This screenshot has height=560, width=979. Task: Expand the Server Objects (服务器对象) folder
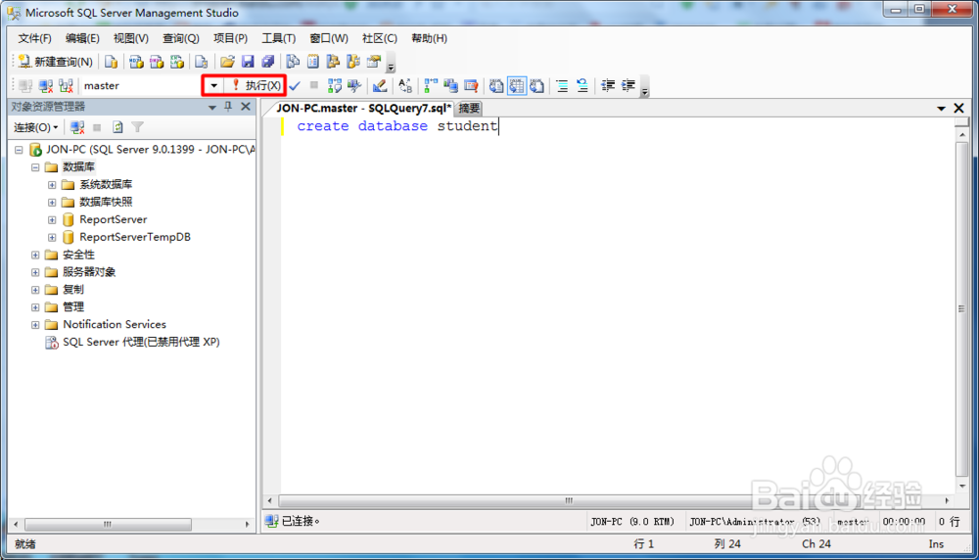pos(35,272)
